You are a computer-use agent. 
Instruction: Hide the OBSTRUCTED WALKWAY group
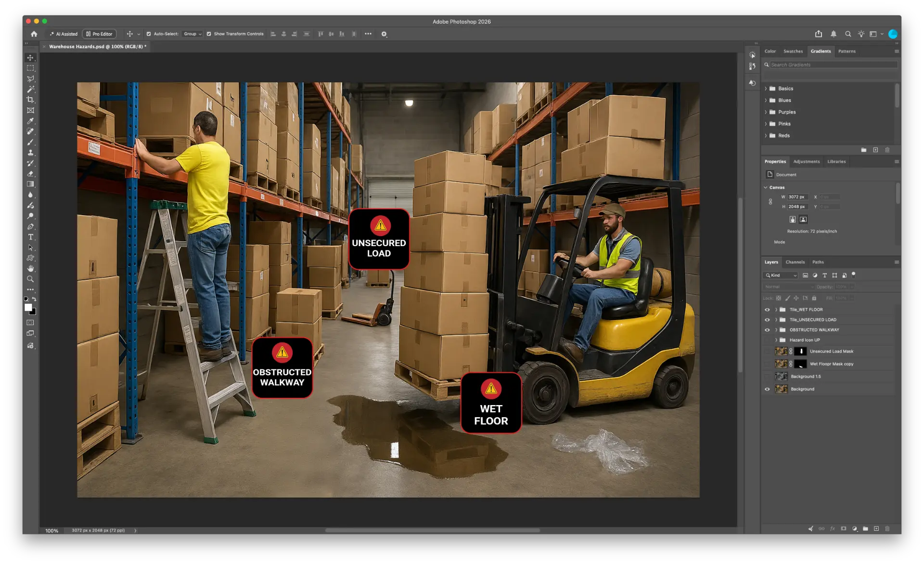(767, 330)
